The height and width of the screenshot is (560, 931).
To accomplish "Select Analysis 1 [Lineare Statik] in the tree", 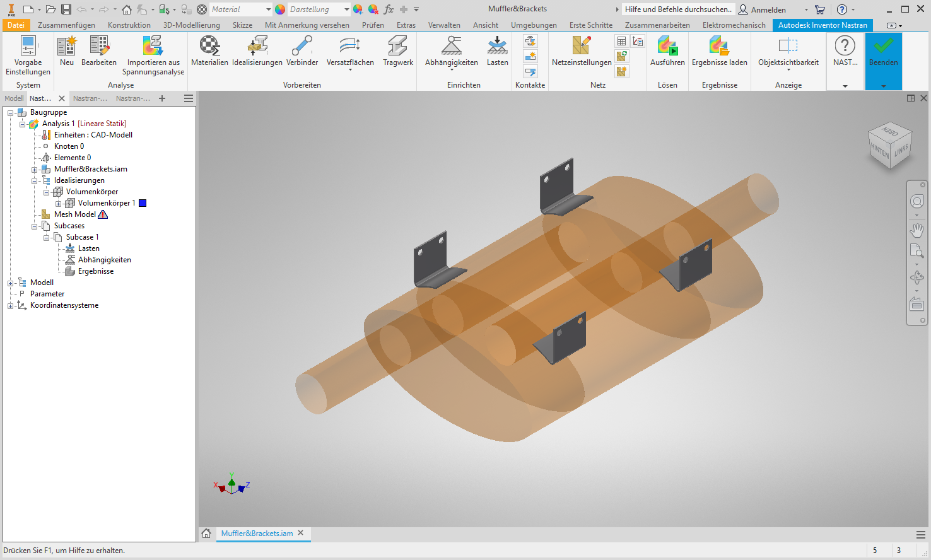I will click(84, 124).
